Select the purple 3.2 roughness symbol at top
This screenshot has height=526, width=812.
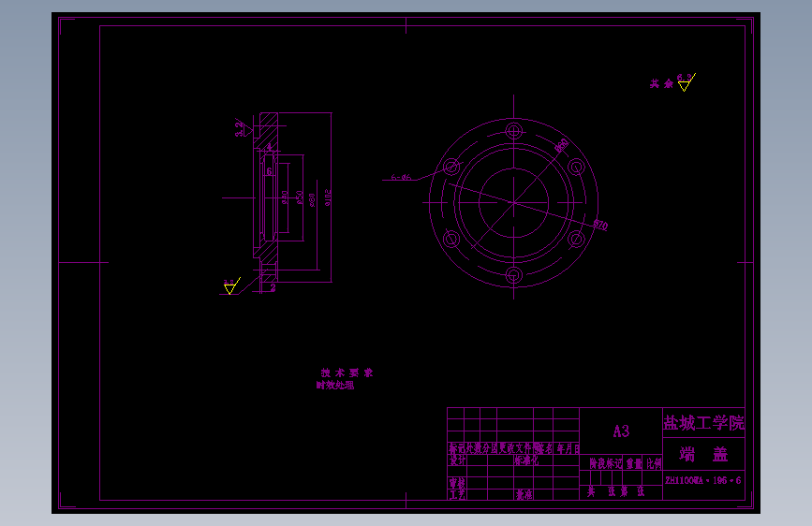(x=244, y=127)
